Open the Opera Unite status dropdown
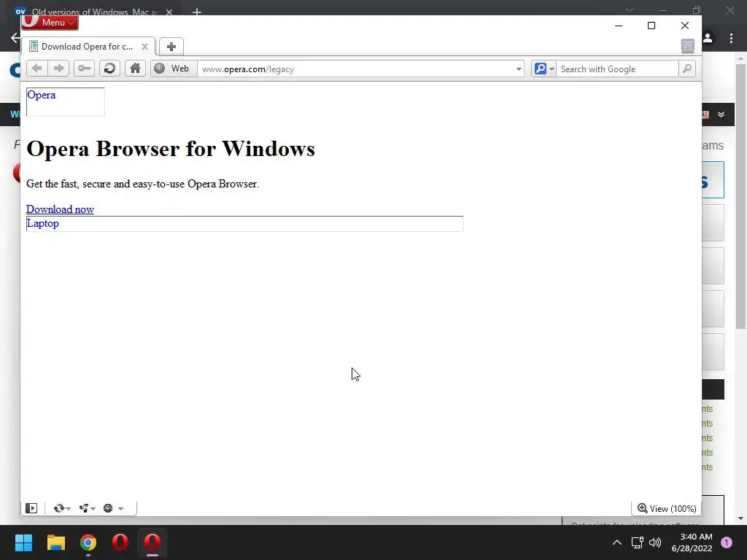Screen dimensions: 747x560 coord(88,508)
